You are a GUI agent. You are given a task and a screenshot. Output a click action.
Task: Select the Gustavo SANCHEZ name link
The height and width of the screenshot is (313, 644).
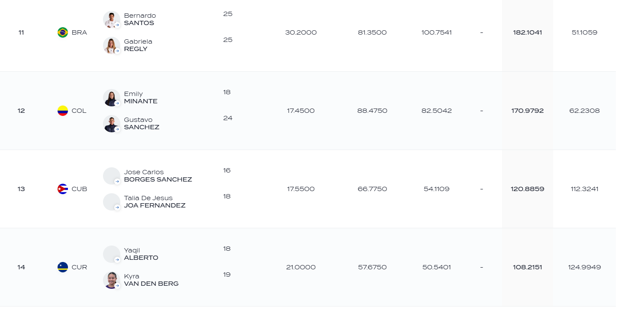(x=142, y=124)
